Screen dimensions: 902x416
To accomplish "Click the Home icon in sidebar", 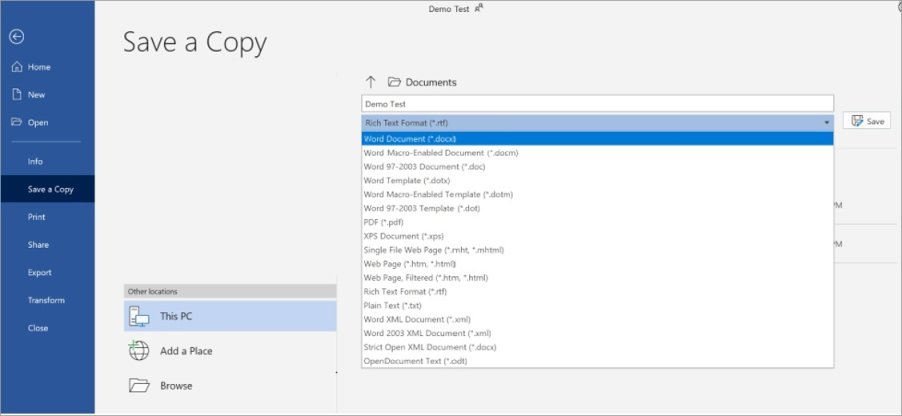I will (16, 67).
